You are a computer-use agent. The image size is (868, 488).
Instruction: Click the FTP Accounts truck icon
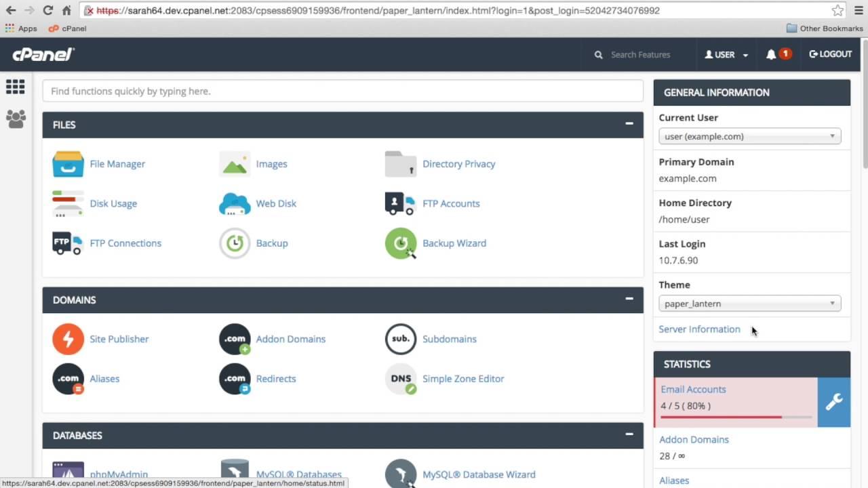point(401,203)
